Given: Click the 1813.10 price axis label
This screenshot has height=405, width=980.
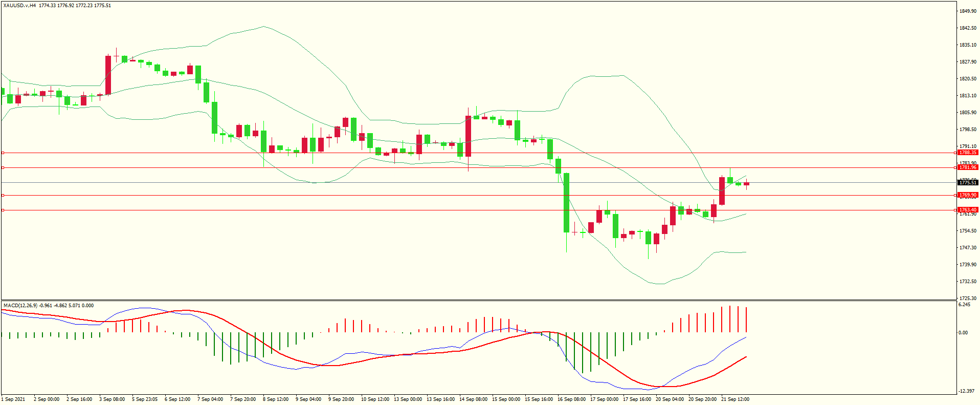Looking at the screenshot, I should click(968, 96).
